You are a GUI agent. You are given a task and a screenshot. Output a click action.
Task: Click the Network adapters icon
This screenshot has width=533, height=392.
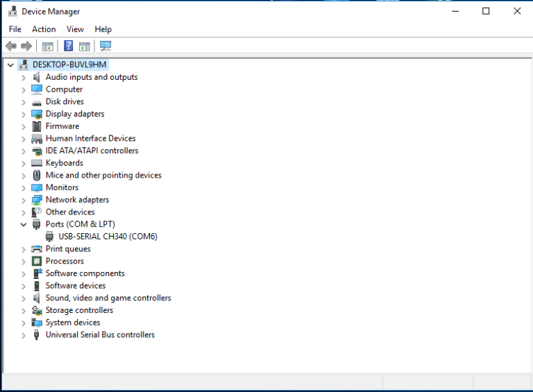37,200
